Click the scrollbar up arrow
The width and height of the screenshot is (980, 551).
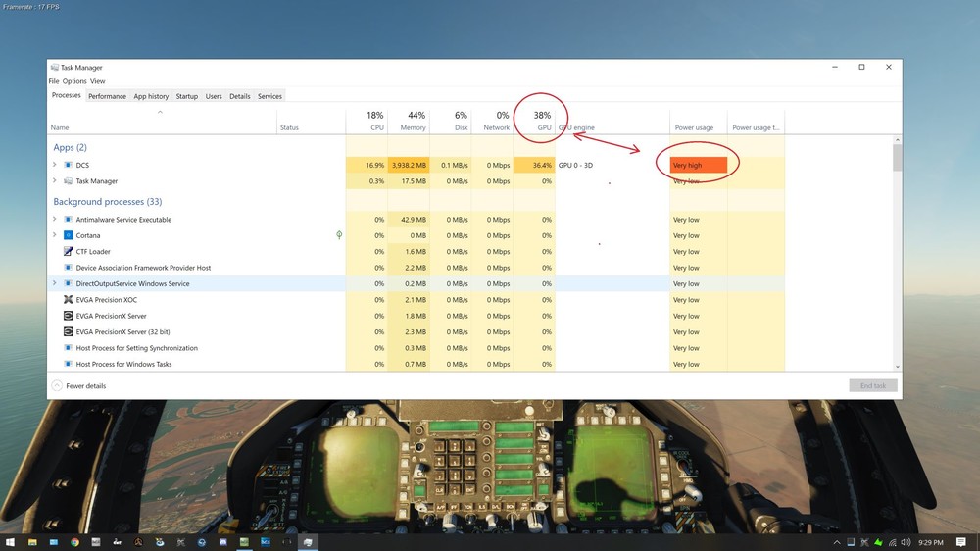point(898,140)
